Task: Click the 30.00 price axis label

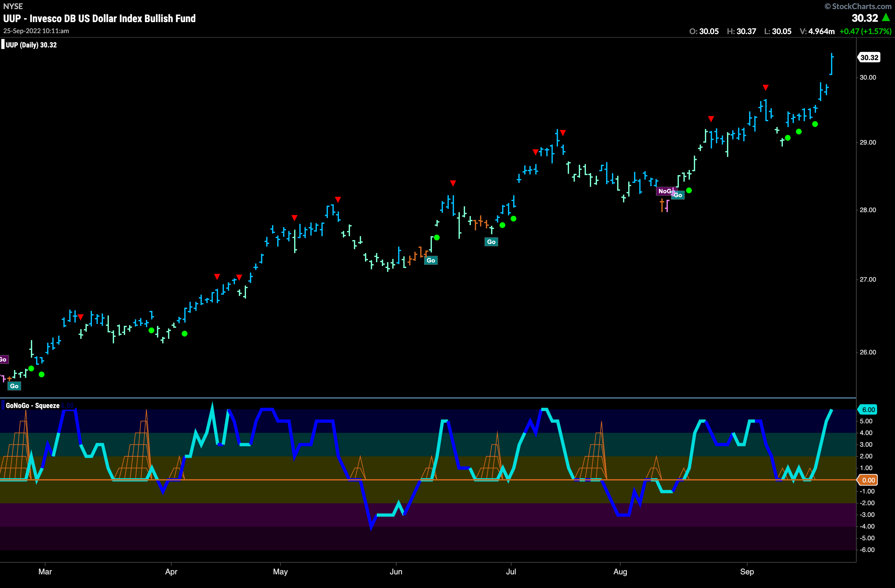Action: point(868,77)
